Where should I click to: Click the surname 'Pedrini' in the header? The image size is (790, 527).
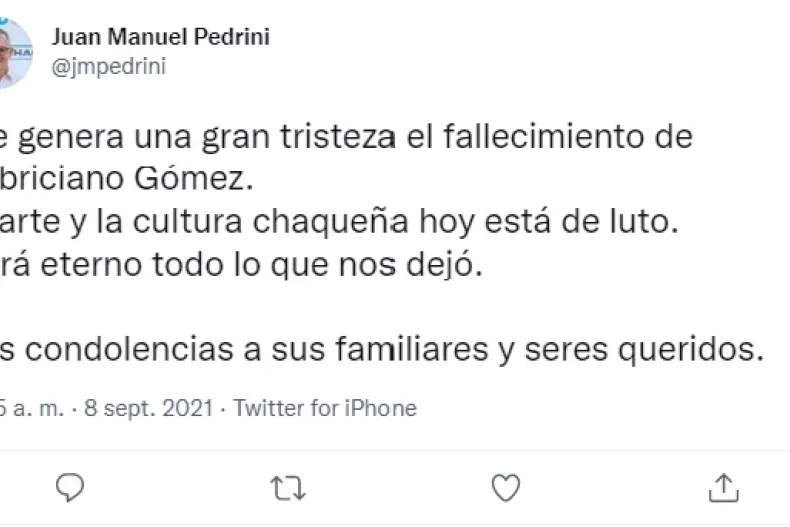(x=235, y=37)
